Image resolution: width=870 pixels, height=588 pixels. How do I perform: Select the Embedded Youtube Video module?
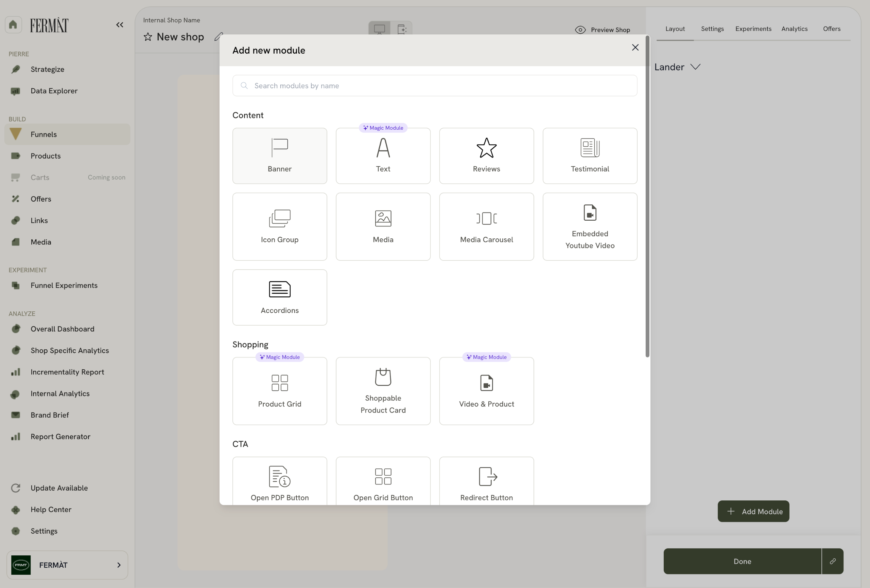click(x=589, y=226)
